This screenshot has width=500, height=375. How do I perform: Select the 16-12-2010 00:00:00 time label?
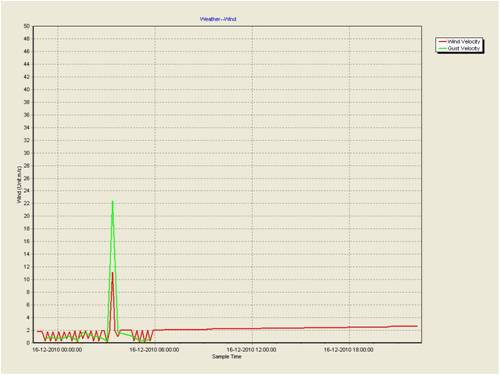pos(57,350)
